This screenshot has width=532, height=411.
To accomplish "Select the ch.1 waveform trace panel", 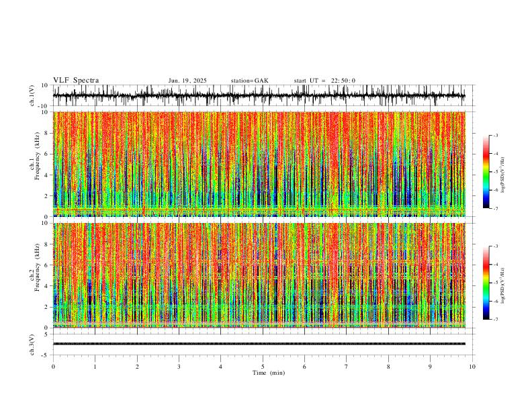I will [263, 95].
